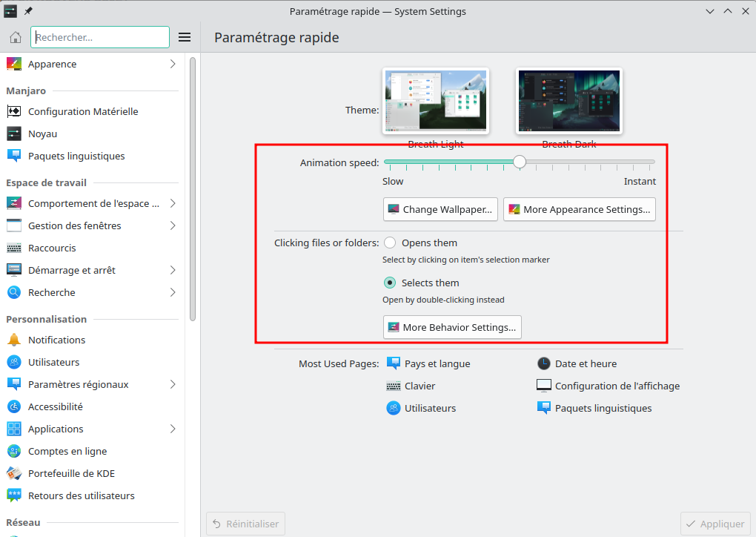Click the home icon beside search
Image resolution: width=756 pixels, height=537 pixels.
pyautogui.click(x=16, y=37)
